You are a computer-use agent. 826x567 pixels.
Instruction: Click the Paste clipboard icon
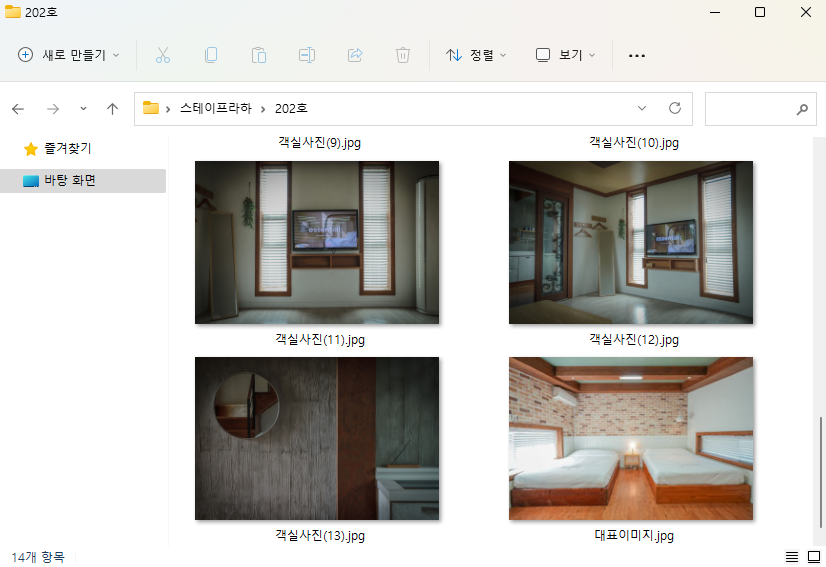259,55
